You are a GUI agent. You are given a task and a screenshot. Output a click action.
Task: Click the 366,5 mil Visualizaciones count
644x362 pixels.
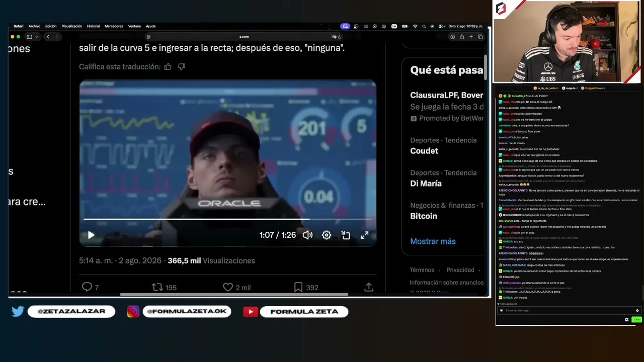pos(211,260)
